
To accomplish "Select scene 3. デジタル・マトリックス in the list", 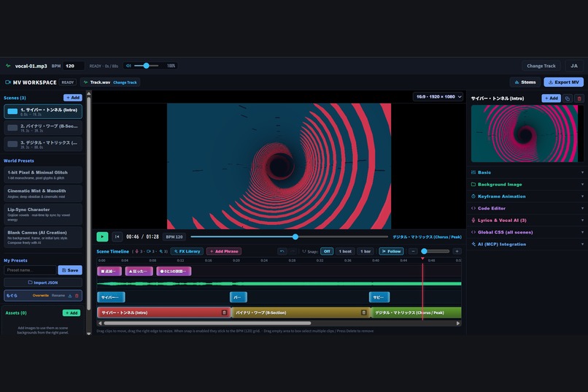I will pyautogui.click(x=43, y=144).
